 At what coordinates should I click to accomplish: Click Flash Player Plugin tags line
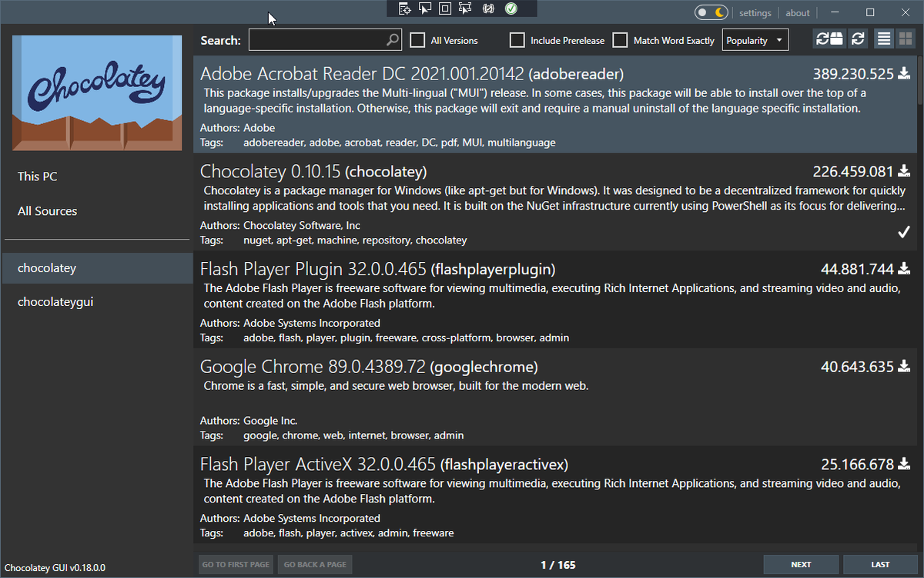point(407,338)
